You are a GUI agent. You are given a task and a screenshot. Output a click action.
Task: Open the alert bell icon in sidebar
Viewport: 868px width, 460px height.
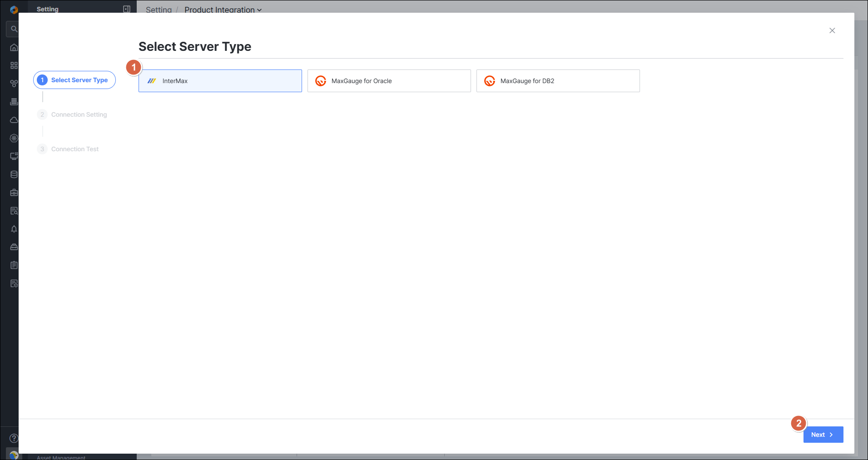pyautogui.click(x=14, y=229)
